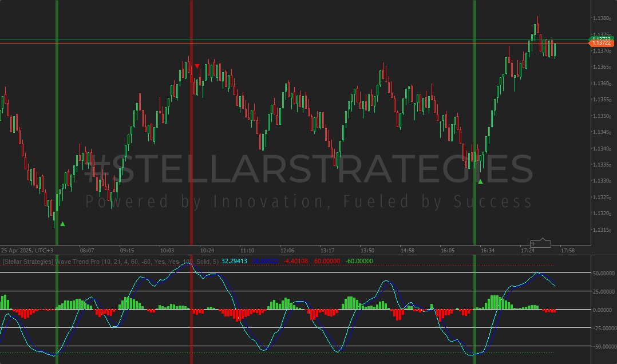Click the green buy arrow near 16:34
Screen dimensions: 617x364
pyautogui.click(x=480, y=181)
